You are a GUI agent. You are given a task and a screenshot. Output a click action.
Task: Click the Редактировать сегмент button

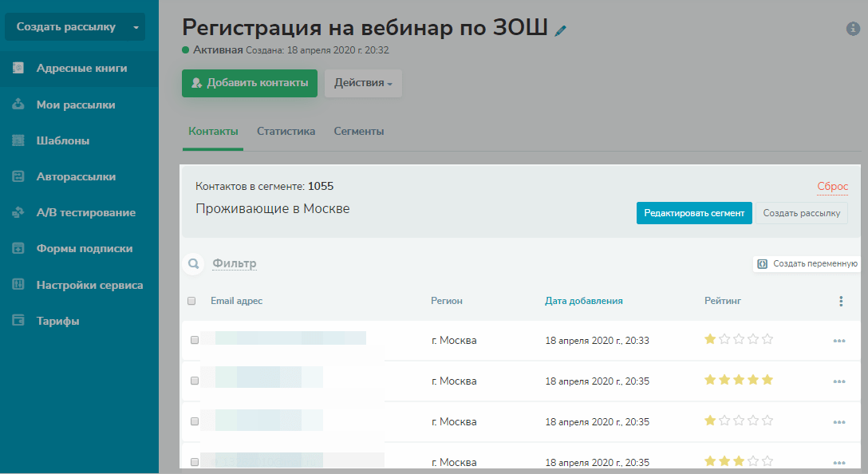pos(693,213)
